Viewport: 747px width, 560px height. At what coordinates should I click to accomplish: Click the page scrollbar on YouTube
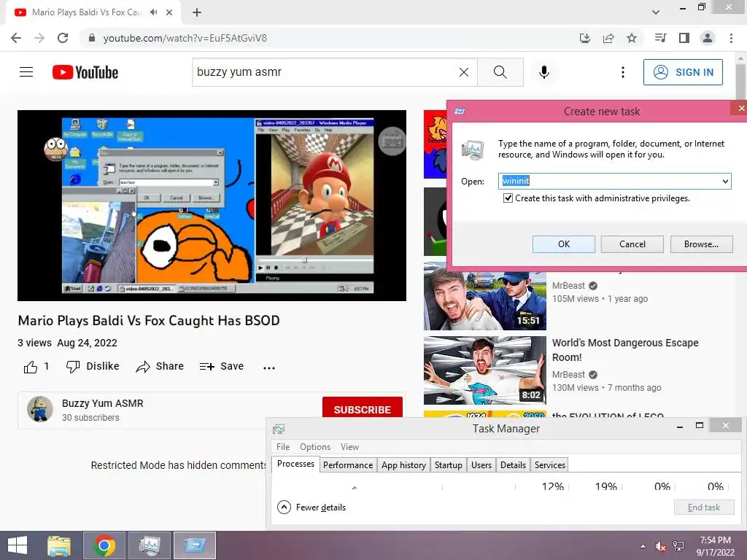point(740,81)
